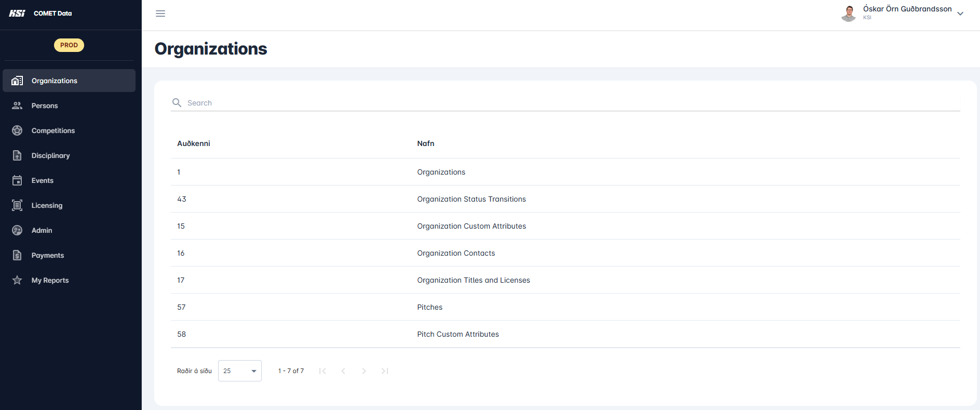Click the user avatar picture
This screenshot has height=410, width=980.
[849, 14]
